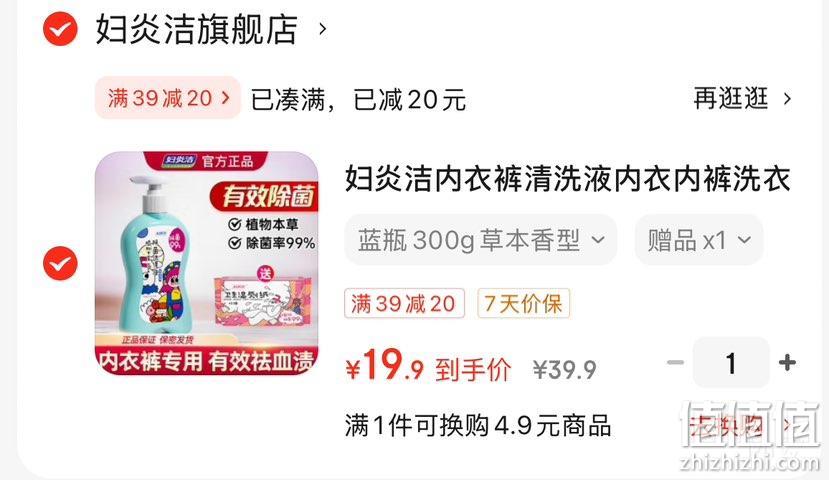829x480 pixels.
Task: Uncheck the 妇炎洁旗舰店 store checkbox
Action: [x=60, y=29]
